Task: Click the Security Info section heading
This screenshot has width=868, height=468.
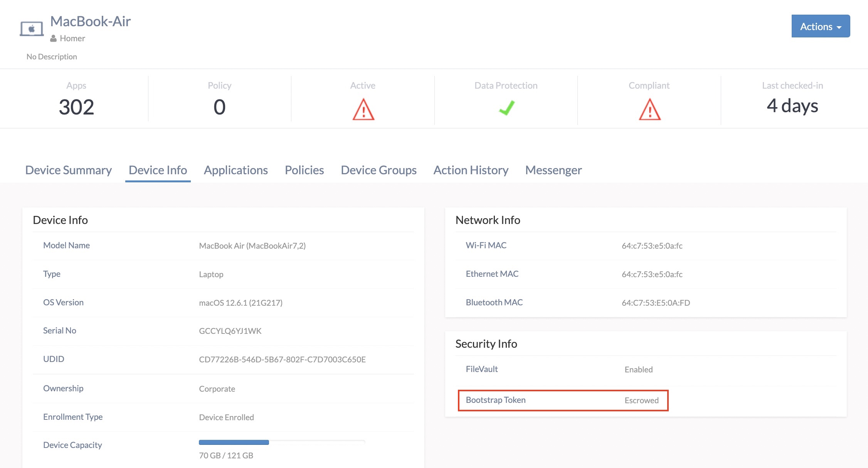Action: coord(486,344)
